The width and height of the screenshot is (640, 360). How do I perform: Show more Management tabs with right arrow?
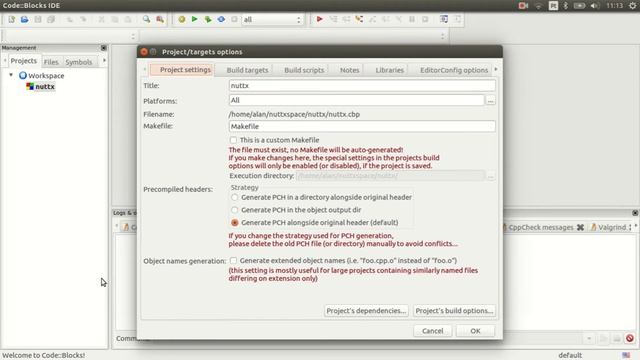tap(104, 61)
